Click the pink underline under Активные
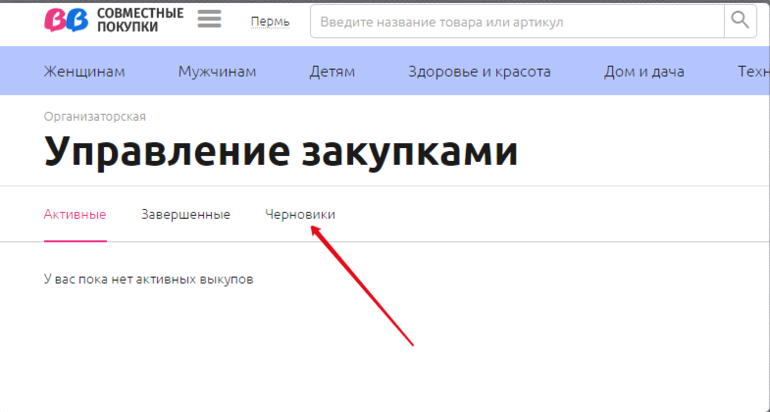This screenshot has width=770, height=412. 75,241
